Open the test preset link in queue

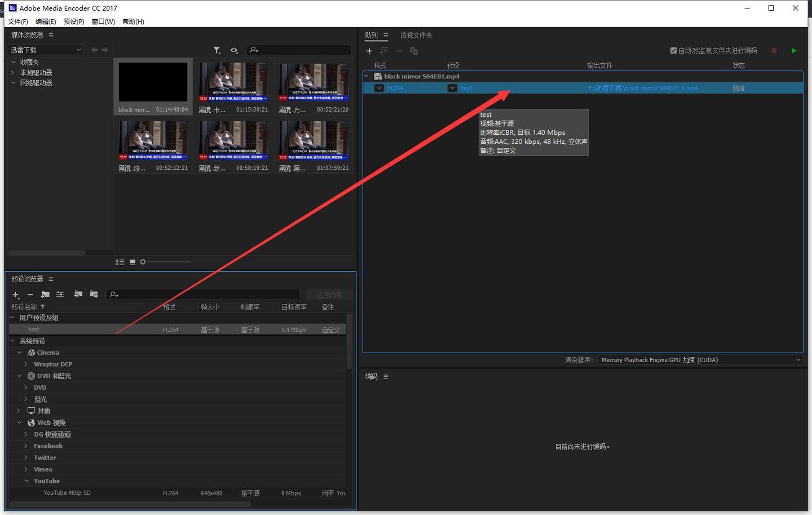[466, 88]
